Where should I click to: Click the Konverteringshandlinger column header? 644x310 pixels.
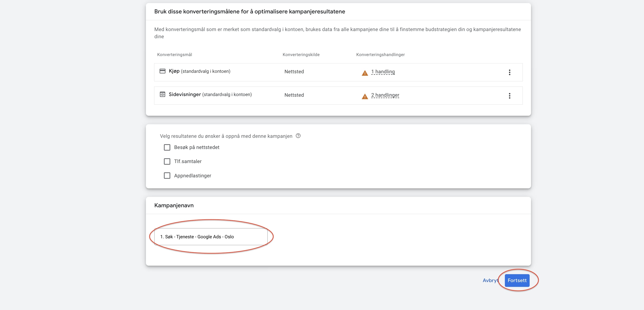[380, 55]
